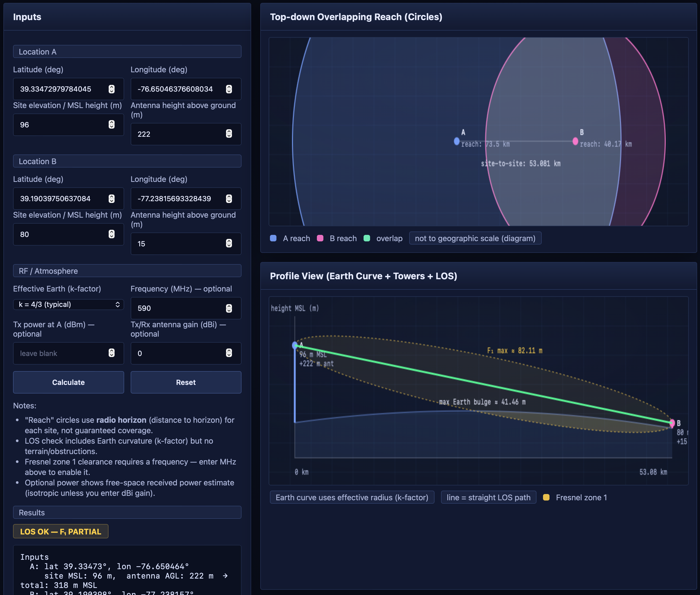Click the green overlap legend swatch
The height and width of the screenshot is (595, 700).
[367, 239]
